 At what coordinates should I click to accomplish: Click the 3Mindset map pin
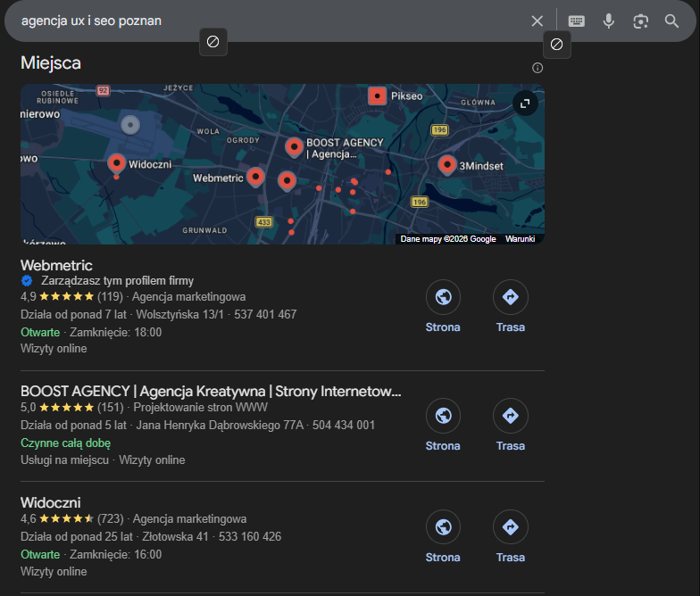tap(447, 165)
